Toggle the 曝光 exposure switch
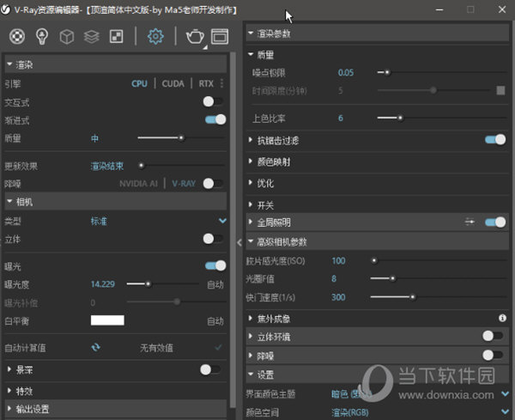This screenshot has width=515, height=420. 215,265
